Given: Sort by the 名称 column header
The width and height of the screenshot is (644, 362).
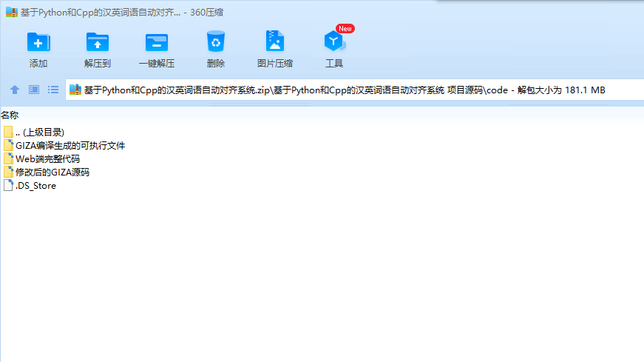Looking at the screenshot, I should 10,115.
